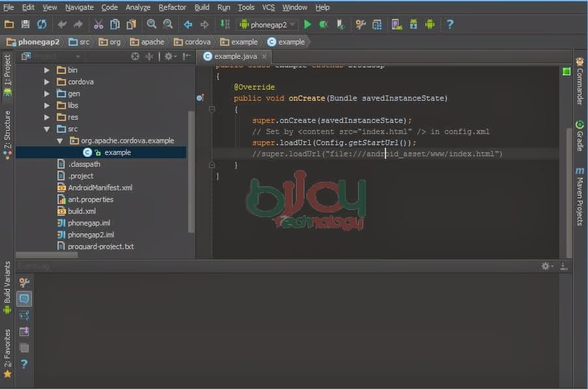Open the Gradle side panel
The height and width of the screenshot is (389, 588).
580,136
